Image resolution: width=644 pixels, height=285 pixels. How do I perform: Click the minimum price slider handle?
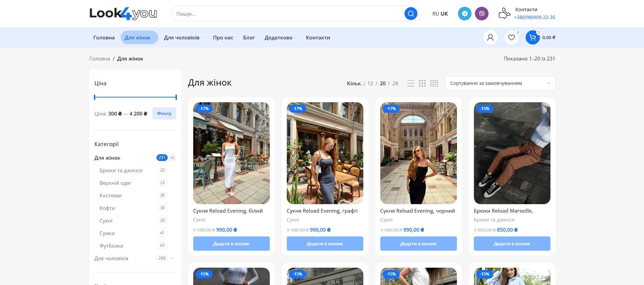tap(95, 97)
